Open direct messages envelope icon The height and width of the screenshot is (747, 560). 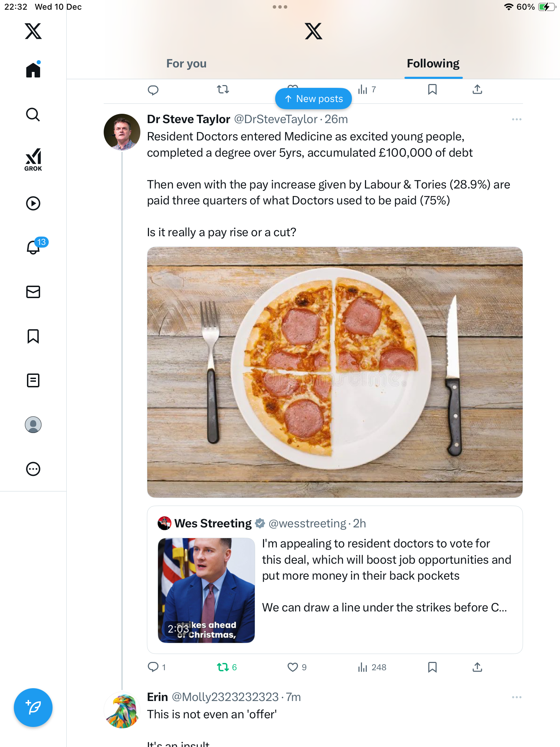33,292
